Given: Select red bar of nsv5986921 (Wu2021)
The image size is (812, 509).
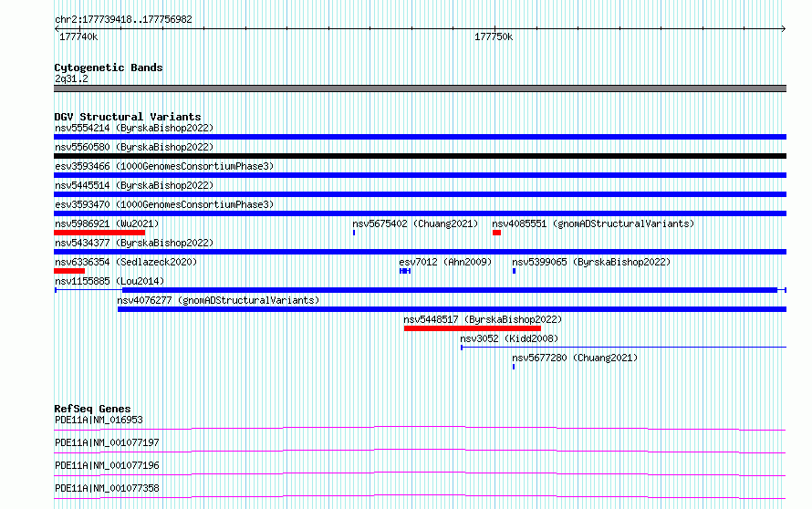Looking at the screenshot, I should point(99,233).
